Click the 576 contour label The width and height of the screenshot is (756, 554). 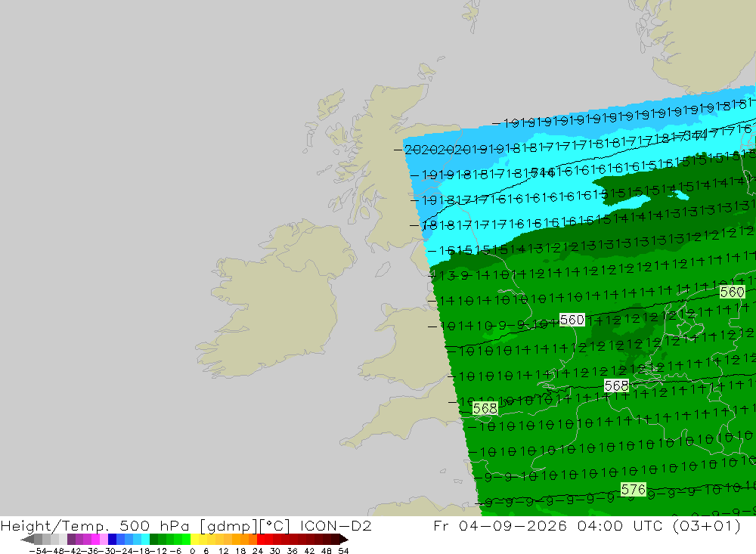(x=633, y=490)
